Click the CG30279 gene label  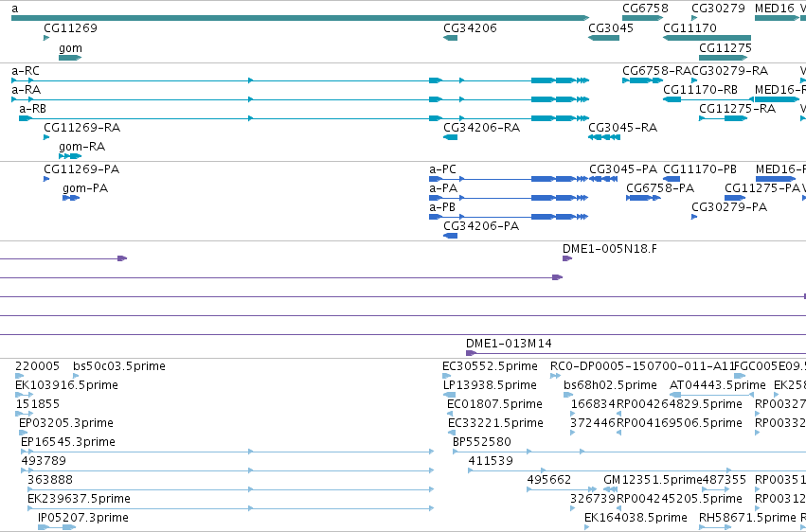[x=718, y=9]
